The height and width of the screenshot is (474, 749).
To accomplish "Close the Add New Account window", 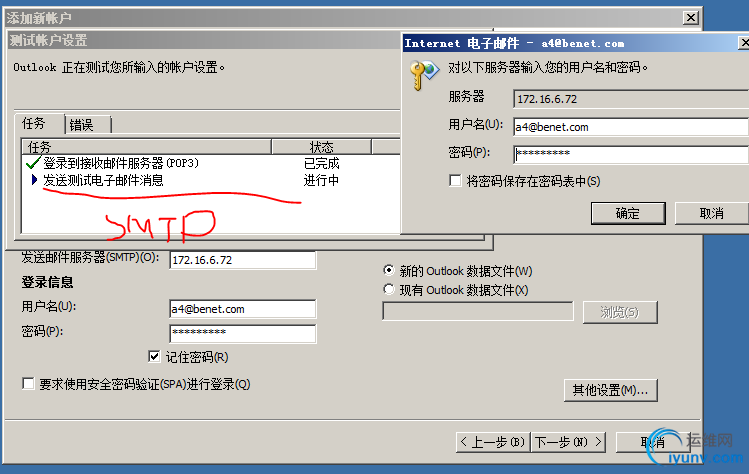I will [x=691, y=18].
